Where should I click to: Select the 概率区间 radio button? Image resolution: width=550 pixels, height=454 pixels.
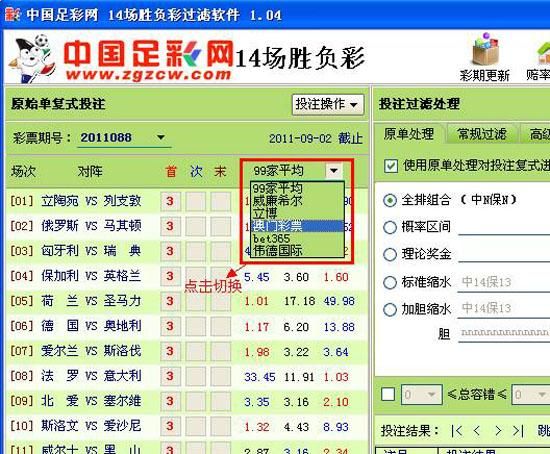[390, 227]
